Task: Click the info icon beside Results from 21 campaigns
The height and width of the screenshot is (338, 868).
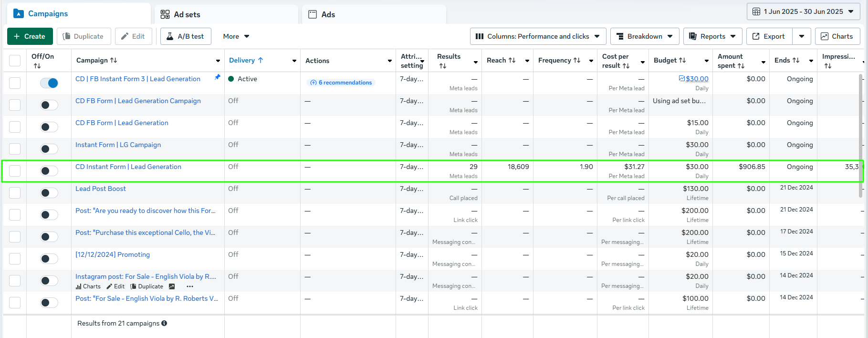Action: point(164,323)
